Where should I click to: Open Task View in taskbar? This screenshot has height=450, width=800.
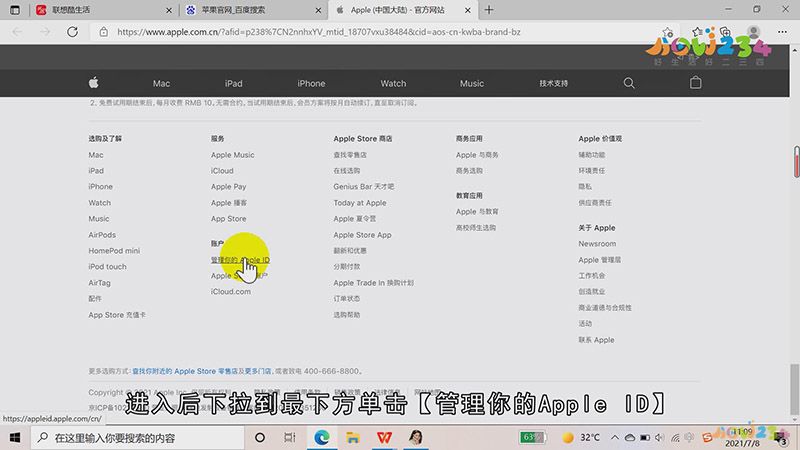click(x=290, y=438)
